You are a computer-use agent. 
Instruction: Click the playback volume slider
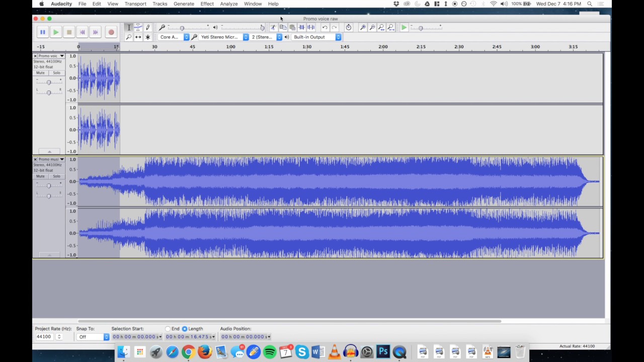243,27
